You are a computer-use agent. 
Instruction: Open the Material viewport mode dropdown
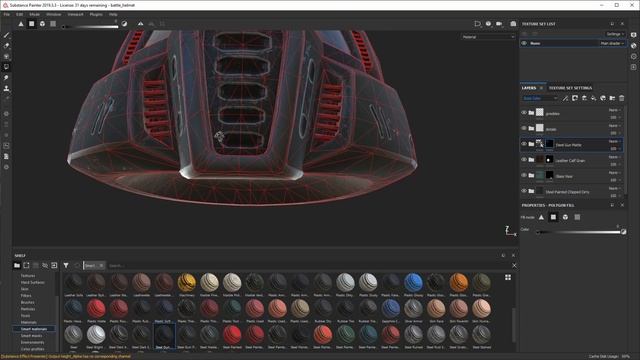488,37
